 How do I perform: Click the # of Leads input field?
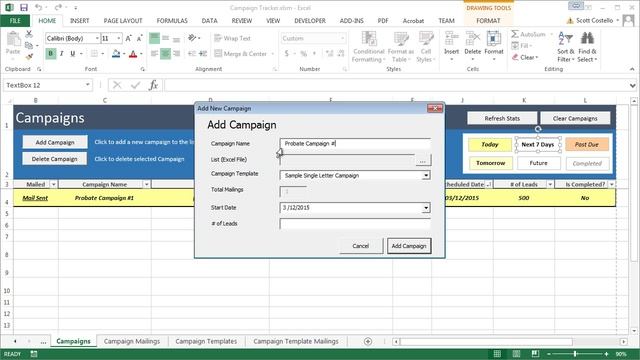355,224
